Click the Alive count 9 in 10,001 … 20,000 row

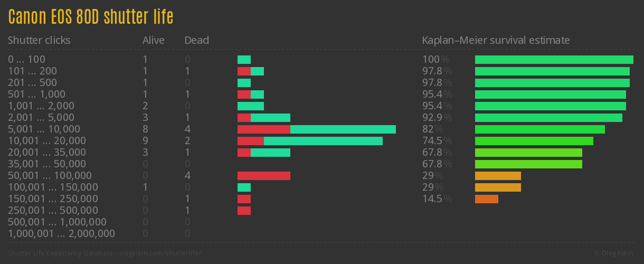point(145,141)
